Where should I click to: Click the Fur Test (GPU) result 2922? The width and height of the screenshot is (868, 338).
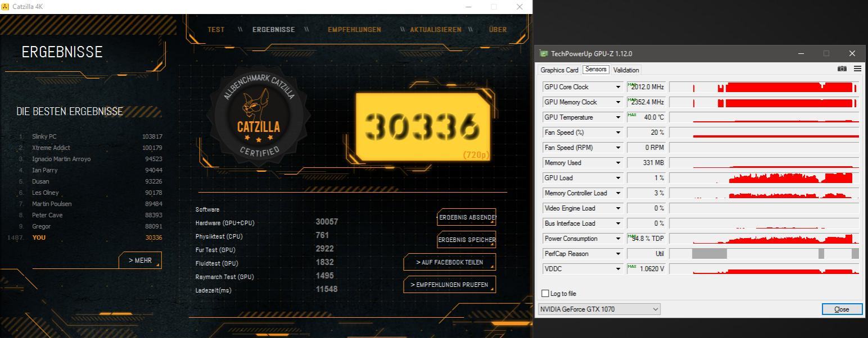point(325,249)
